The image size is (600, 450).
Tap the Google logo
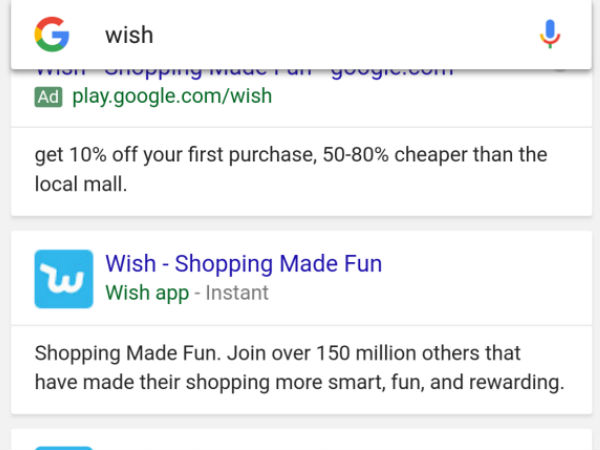[x=51, y=34]
